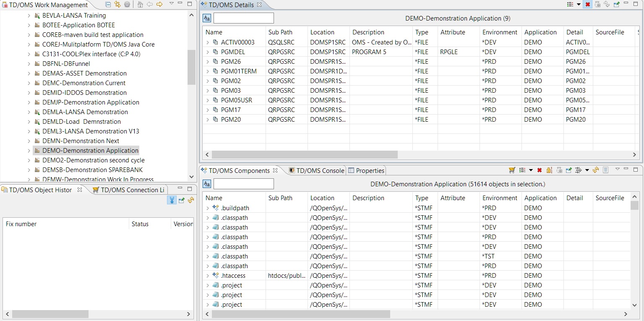Click the red X icon in Components toolbar
The height and width of the screenshot is (321, 644).
(540, 170)
